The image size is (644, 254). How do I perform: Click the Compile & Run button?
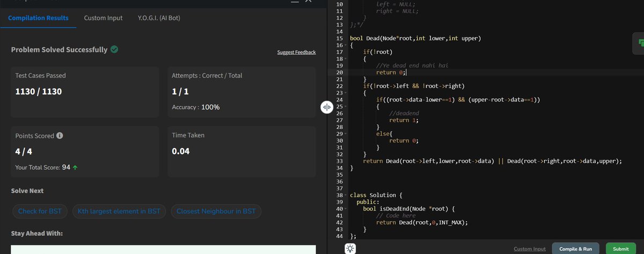tap(575, 249)
